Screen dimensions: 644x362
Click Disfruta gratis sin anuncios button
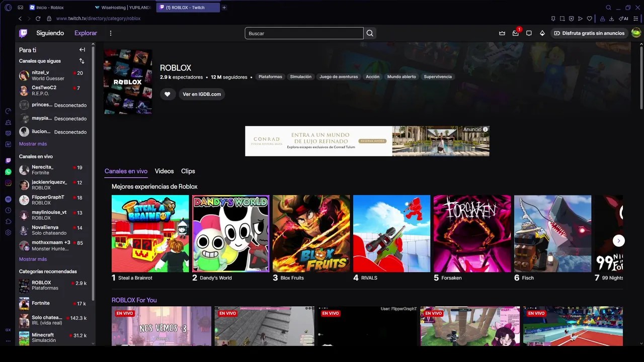[x=589, y=33]
